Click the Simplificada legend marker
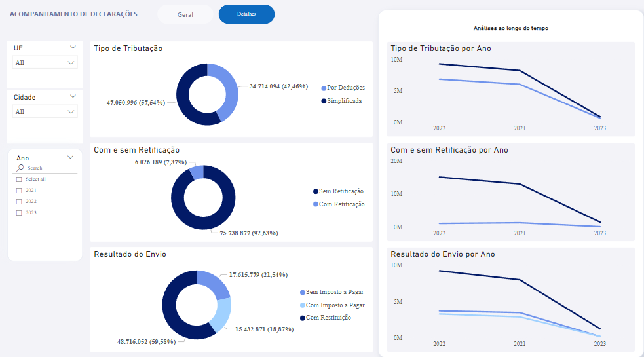The width and height of the screenshot is (644, 357). [324, 101]
